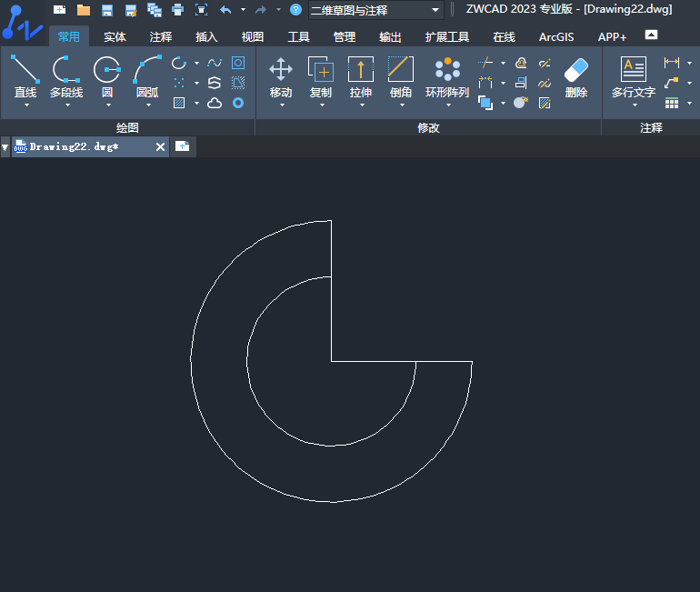
Task: Expand the undo history dropdown arrow
Action: pos(244,9)
